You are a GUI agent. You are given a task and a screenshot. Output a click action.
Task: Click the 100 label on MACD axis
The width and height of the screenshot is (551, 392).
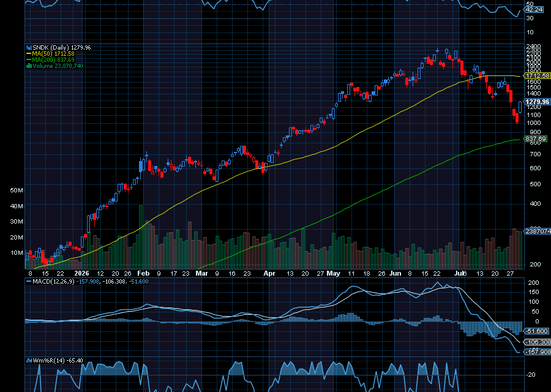click(533, 301)
